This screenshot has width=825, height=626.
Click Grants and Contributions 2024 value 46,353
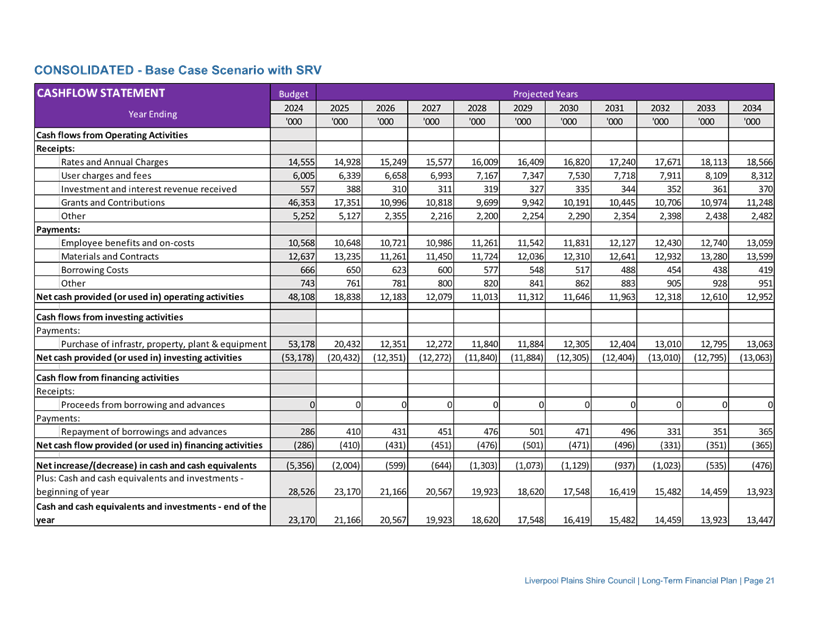[x=301, y=203]
